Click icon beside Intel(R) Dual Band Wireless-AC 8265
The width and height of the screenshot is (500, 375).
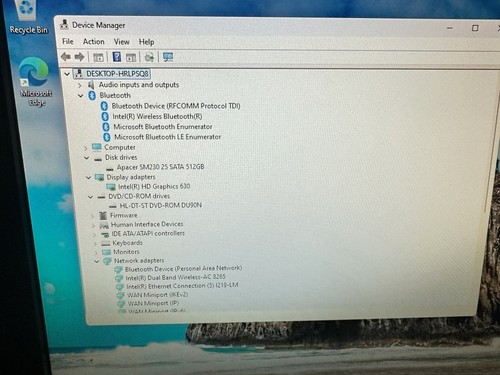119,278
